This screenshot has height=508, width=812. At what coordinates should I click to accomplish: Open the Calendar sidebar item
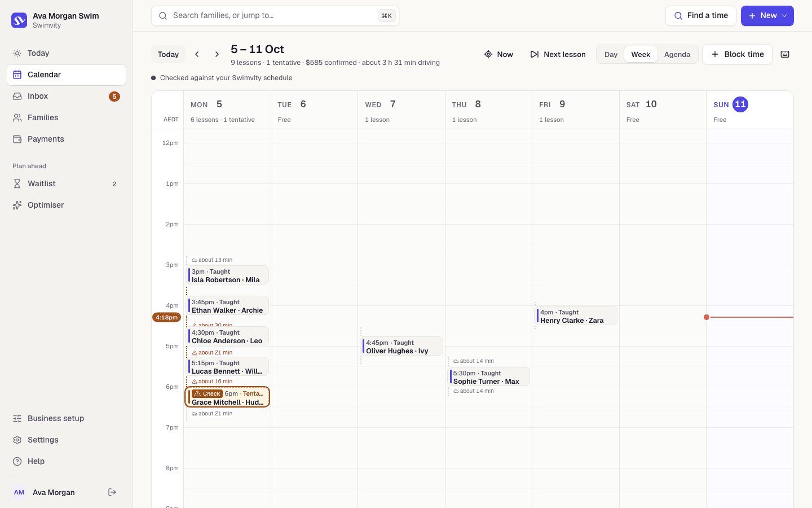66,75
